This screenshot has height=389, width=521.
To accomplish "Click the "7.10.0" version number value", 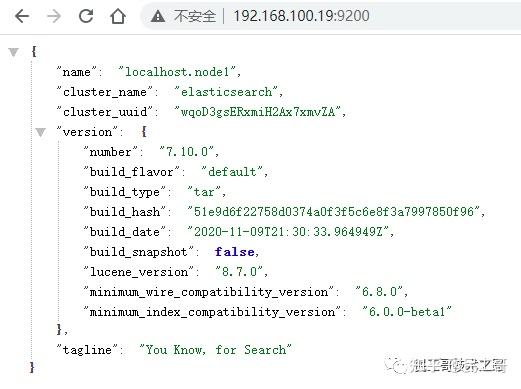I will [187, 152].
